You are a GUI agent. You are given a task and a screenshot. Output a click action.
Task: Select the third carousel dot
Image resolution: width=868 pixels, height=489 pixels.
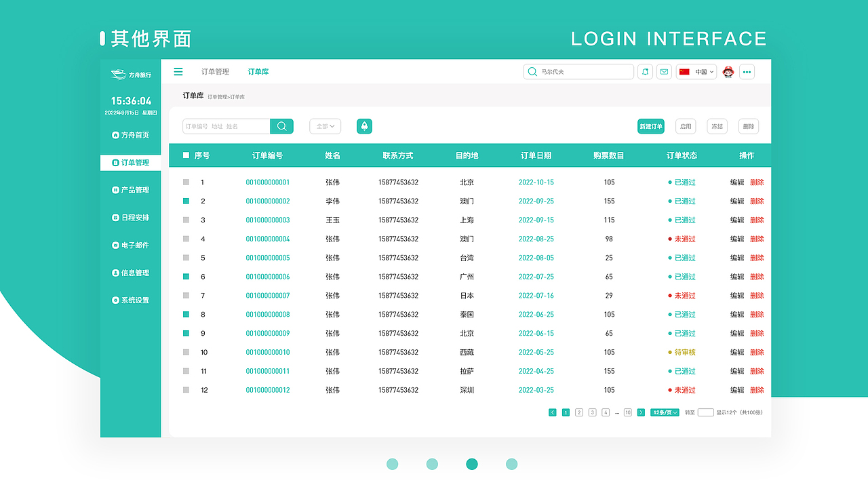[472, 464]
